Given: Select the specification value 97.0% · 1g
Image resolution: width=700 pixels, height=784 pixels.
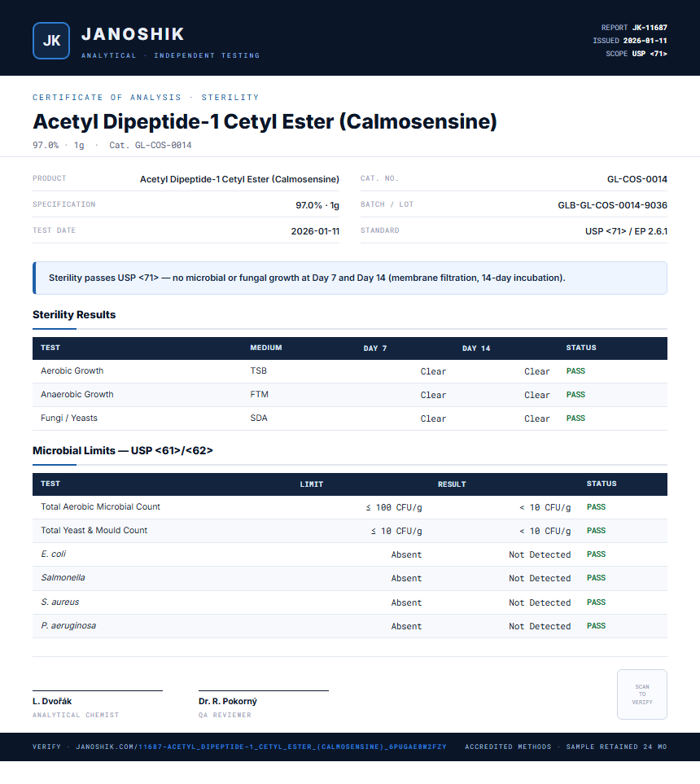Looking at the screenshot, I should pos(317,205).
